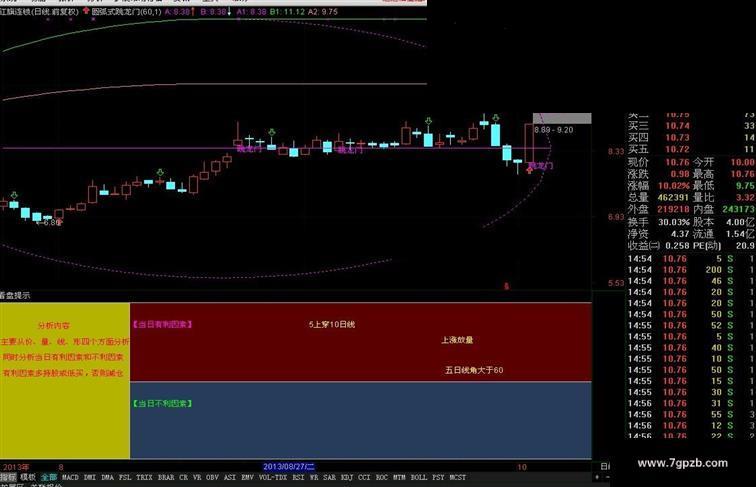
Task: Select the CR indicator tab
Action: tap(183, 477)
